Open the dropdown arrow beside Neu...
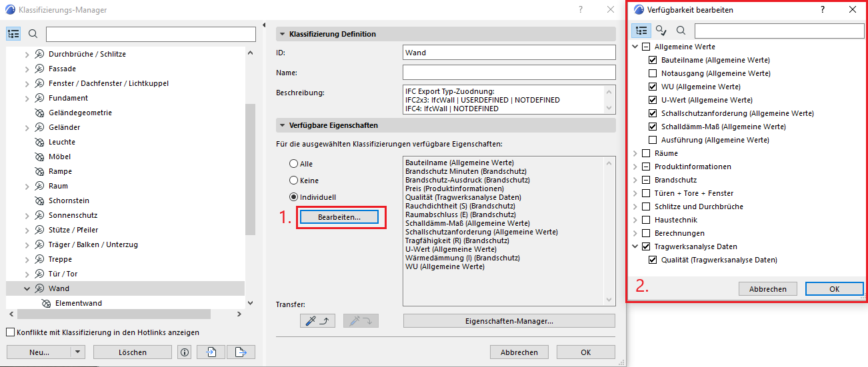The height and width of the screenshot is (367, 868). coord(78,352)
